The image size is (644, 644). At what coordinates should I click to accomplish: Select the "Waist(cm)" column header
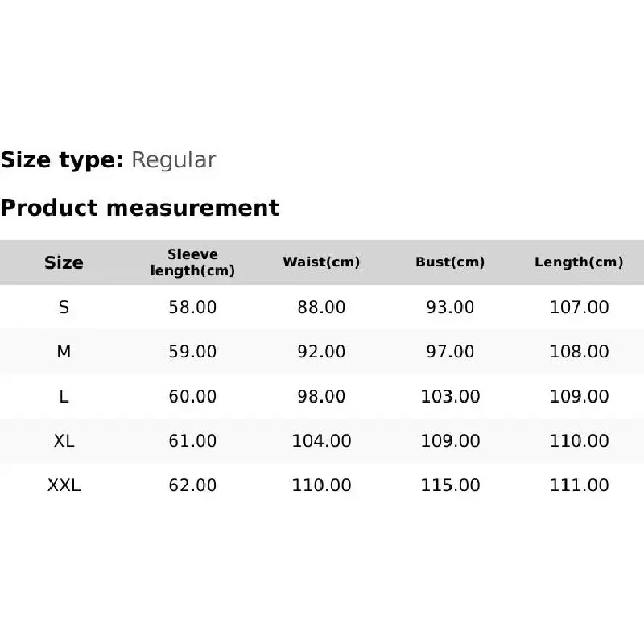321,262
